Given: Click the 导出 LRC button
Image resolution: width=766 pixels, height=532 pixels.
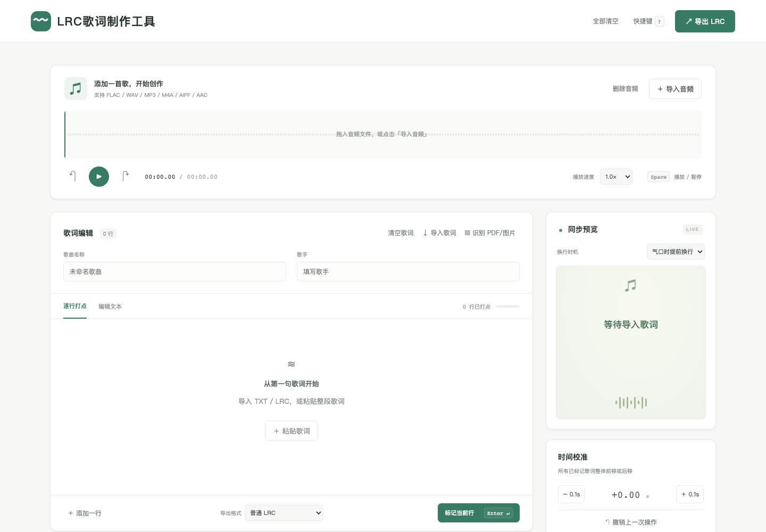Looking at the screenshot, I should pyautogui.click(x=705, y=21).
